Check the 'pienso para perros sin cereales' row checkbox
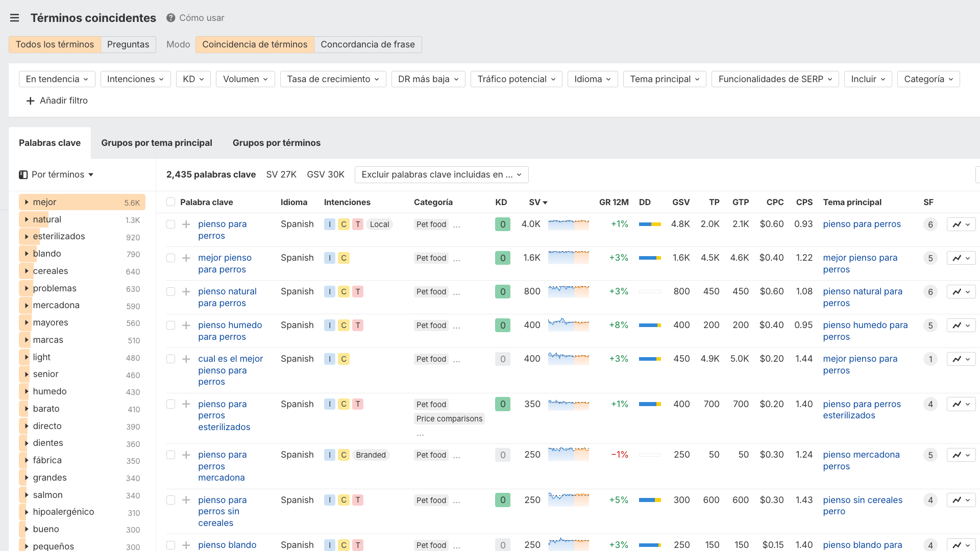This screenshot has width=980, height=551. coord(170,500)
